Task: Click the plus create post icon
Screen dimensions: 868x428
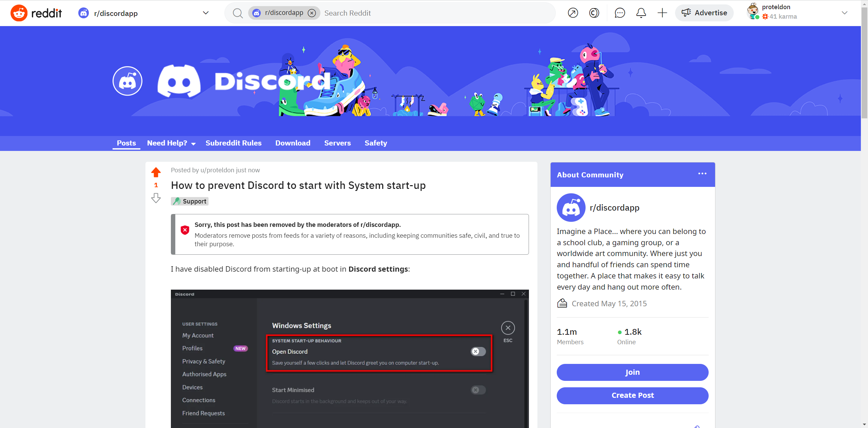Action: 662,13
